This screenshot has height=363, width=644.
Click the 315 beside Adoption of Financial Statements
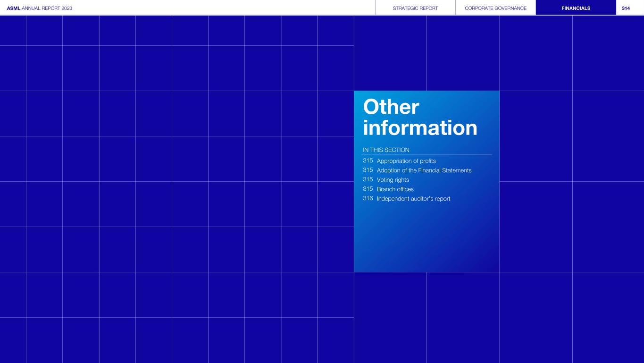(368, 170)
